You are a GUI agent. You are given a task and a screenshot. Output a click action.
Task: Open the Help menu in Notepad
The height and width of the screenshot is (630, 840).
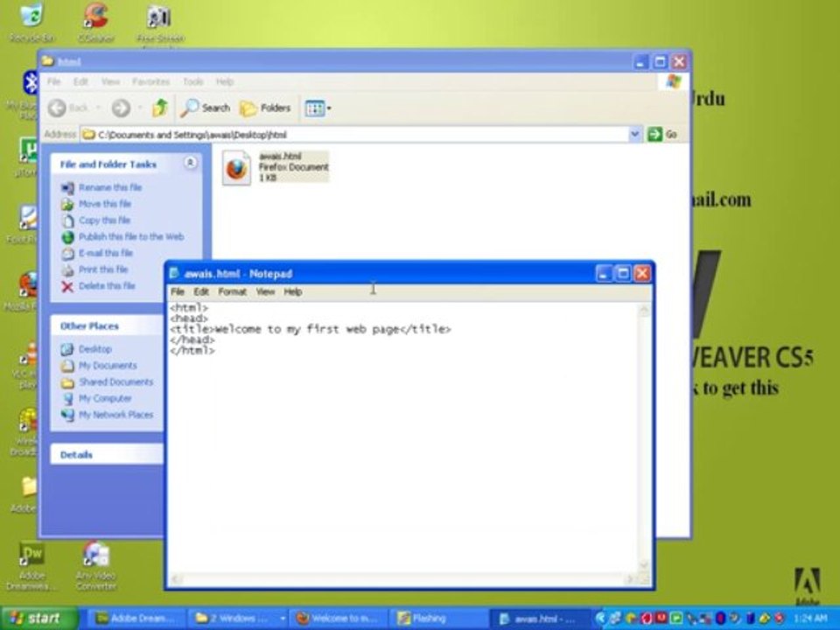(292, 291)
